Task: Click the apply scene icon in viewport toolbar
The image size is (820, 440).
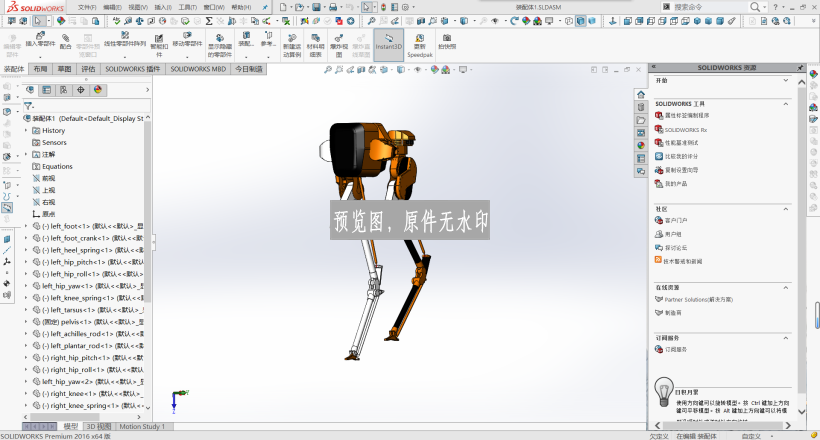Action: click(x=446, y=70)
